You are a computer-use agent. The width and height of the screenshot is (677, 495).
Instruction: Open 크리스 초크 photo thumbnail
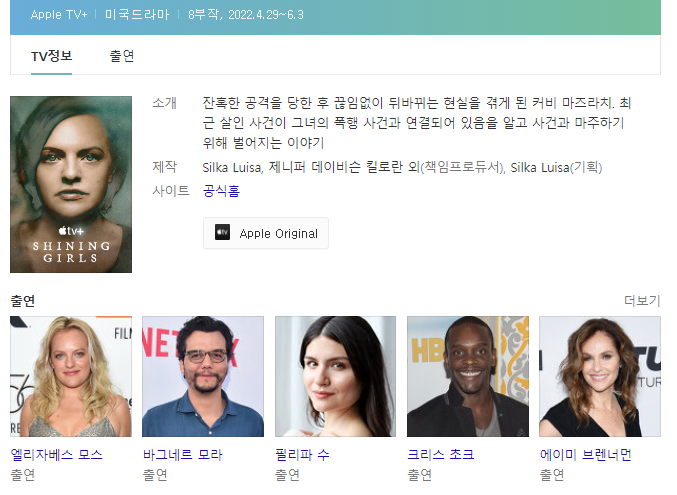click(468, 377)
